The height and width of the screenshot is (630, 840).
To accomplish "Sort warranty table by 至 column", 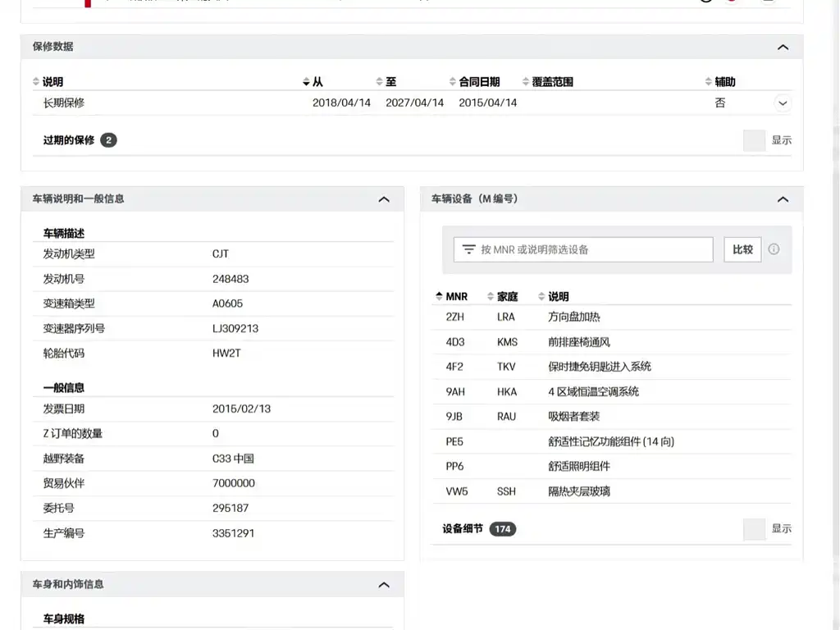I will (x=386, y=81).
